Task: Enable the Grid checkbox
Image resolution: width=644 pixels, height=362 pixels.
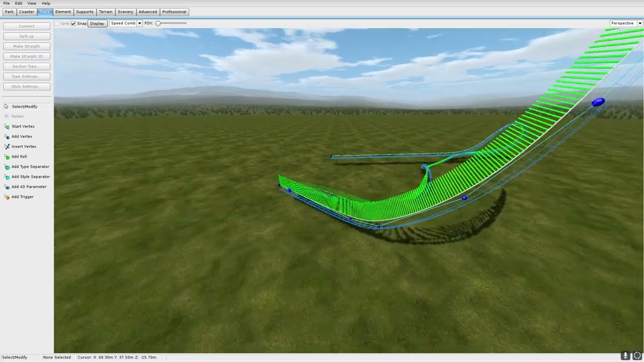Action: [x=57, y=24]
